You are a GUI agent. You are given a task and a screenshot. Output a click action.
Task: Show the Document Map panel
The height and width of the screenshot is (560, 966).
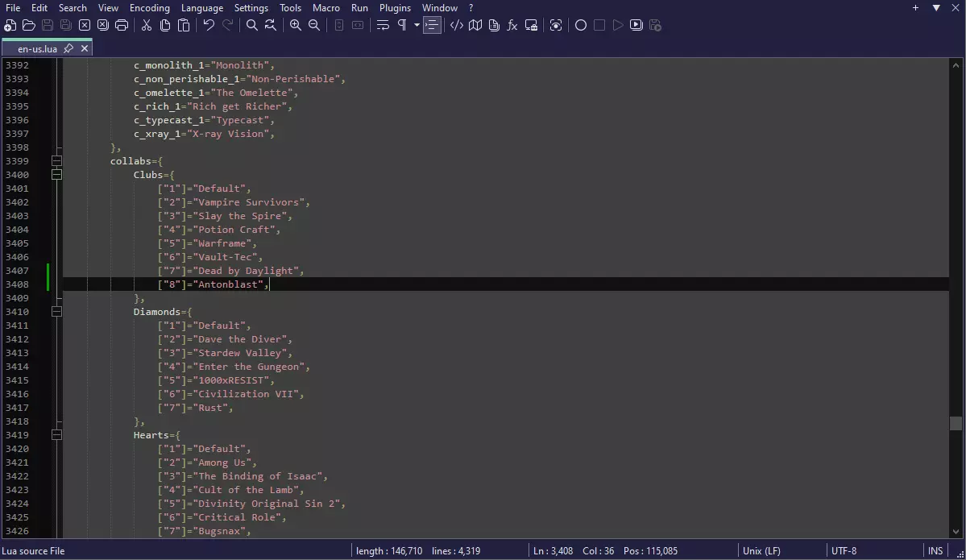tap(475, 25)
